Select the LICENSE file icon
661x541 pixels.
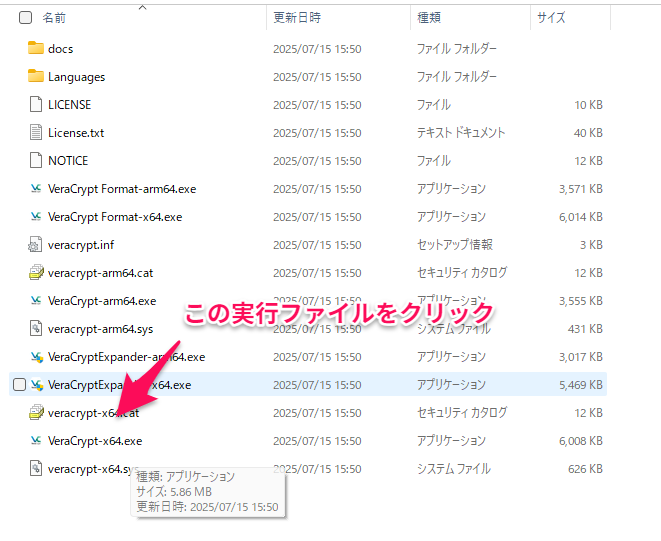pos(36,105)
